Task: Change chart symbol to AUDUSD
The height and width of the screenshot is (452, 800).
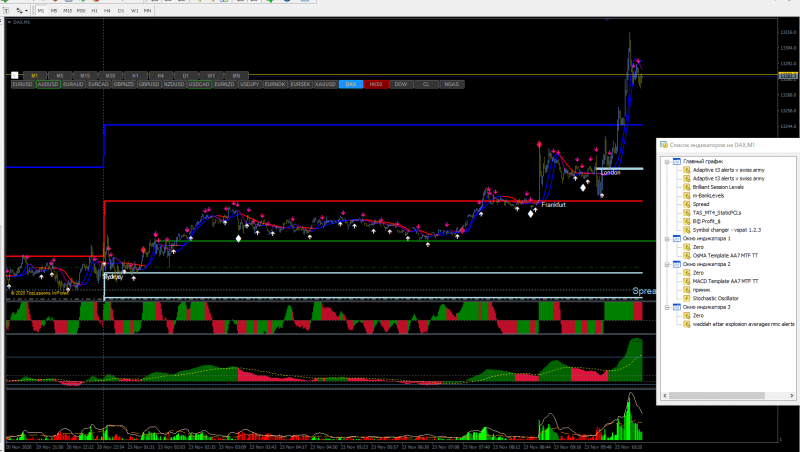Action: [48, 84]
